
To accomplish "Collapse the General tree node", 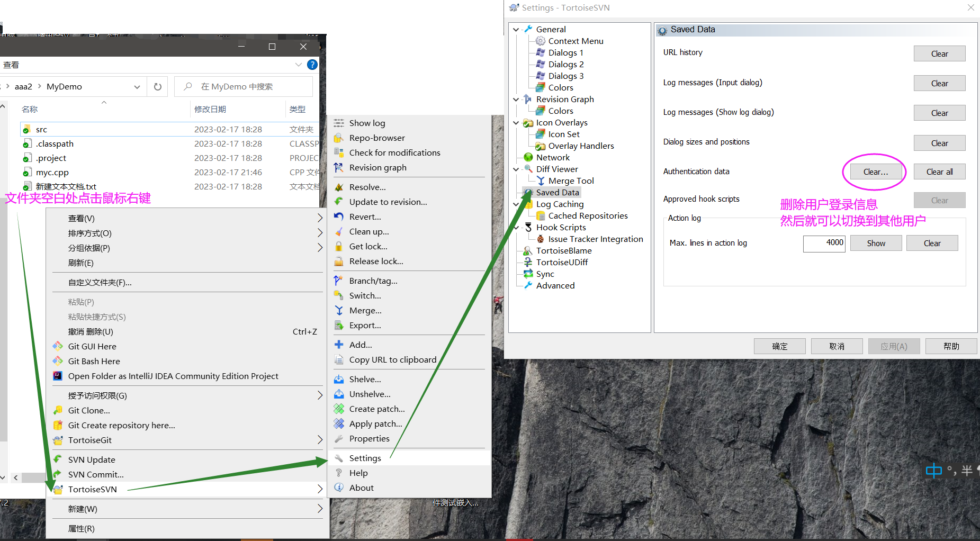I will pos(516,29).
